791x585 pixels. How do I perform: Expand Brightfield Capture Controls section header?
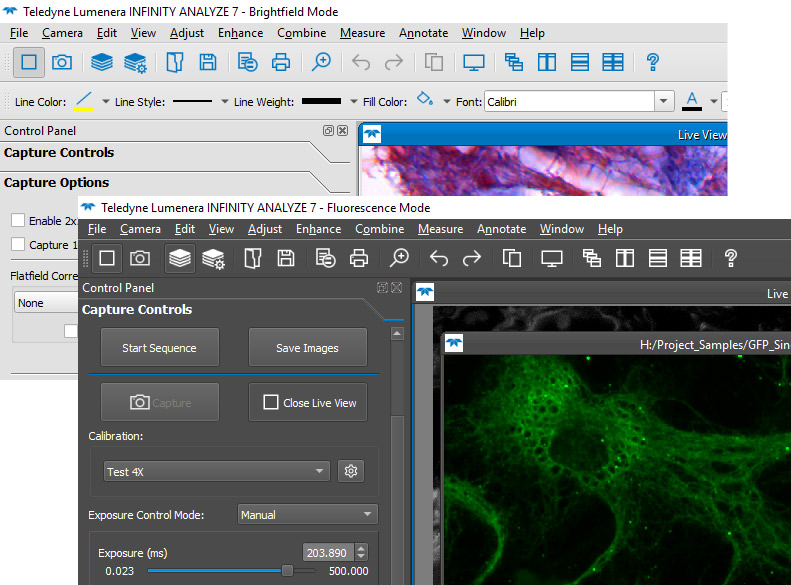click(x=59, y=153)
